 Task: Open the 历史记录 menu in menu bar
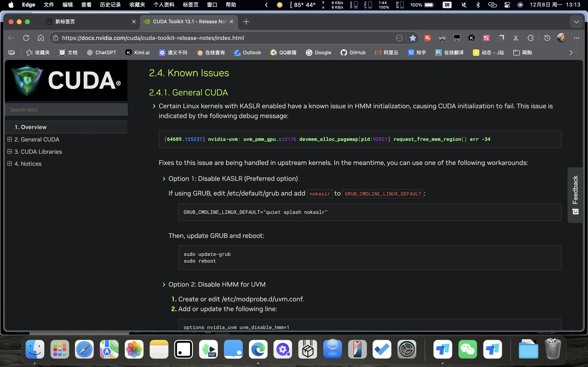(x=110, y=5)
